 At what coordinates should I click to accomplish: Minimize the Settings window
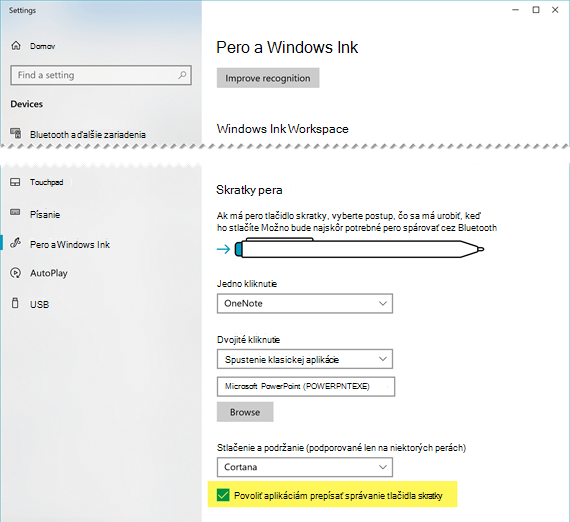coord(515,10)
